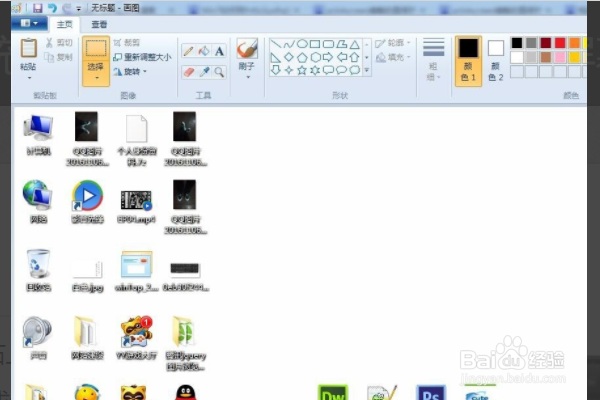Click the 剪切 button
Image resolution: width=600 pixels, height=400 pixels.
pyautogui.click(x=59, y=43)
